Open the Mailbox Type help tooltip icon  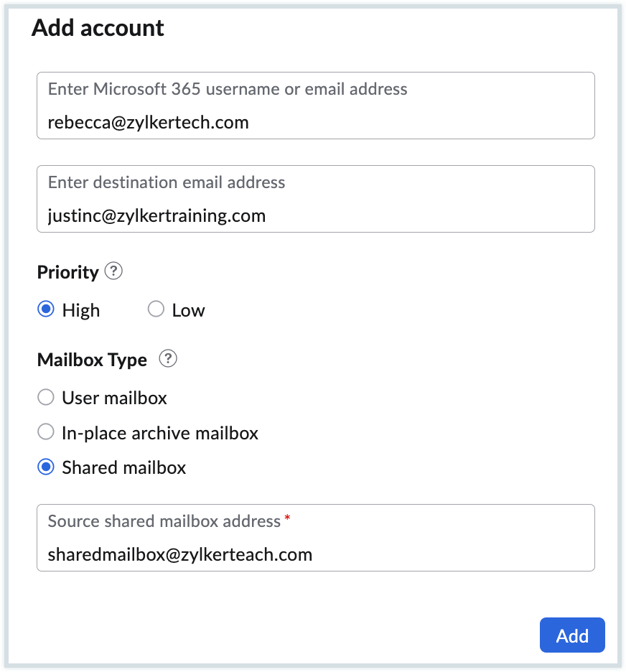tap(167, 358)
